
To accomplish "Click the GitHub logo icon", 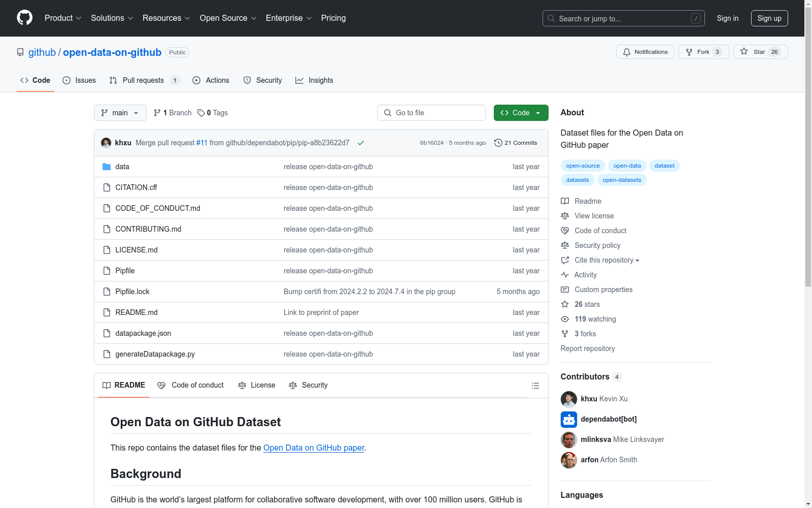I will [24, 18].
